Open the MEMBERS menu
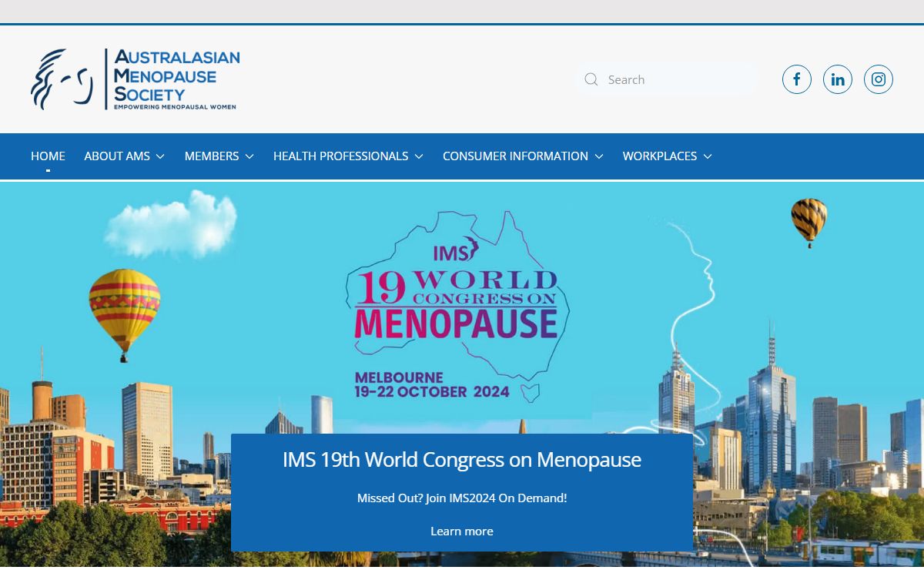Image resolution: width=924 pixels, height=570 pixels. tap(219, 156)
